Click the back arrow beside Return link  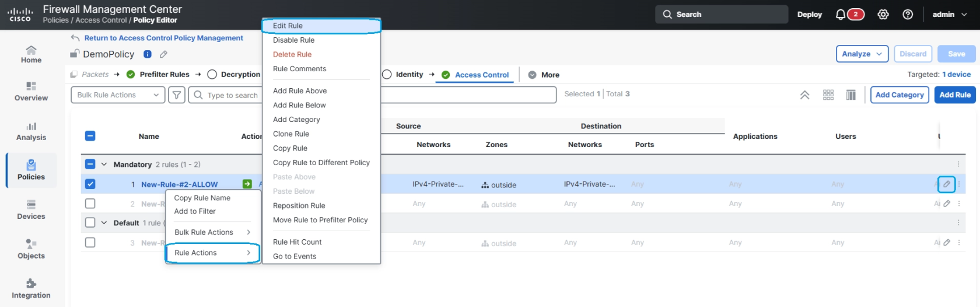pyautogui.click(x=75, y=38)
